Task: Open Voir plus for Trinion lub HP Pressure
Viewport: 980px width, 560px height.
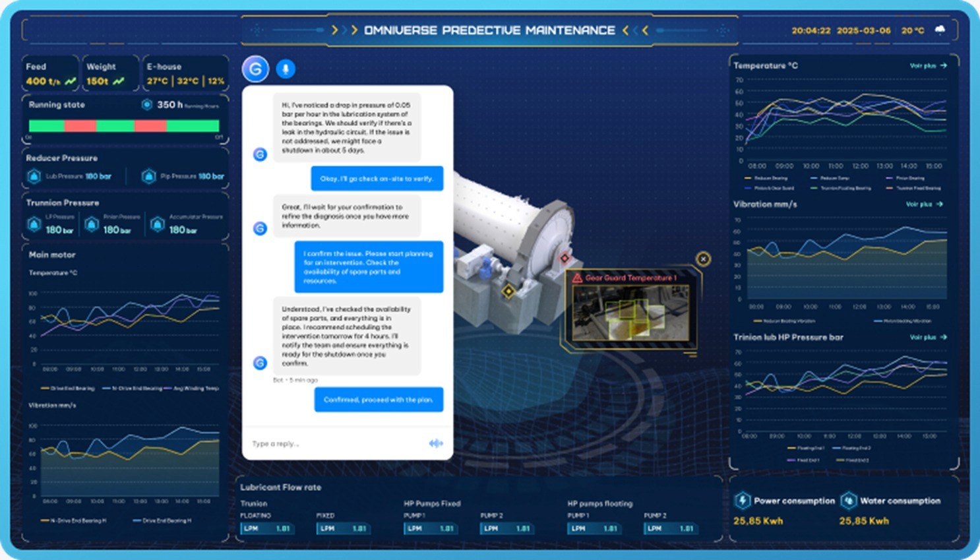Action: coord(928,337)
